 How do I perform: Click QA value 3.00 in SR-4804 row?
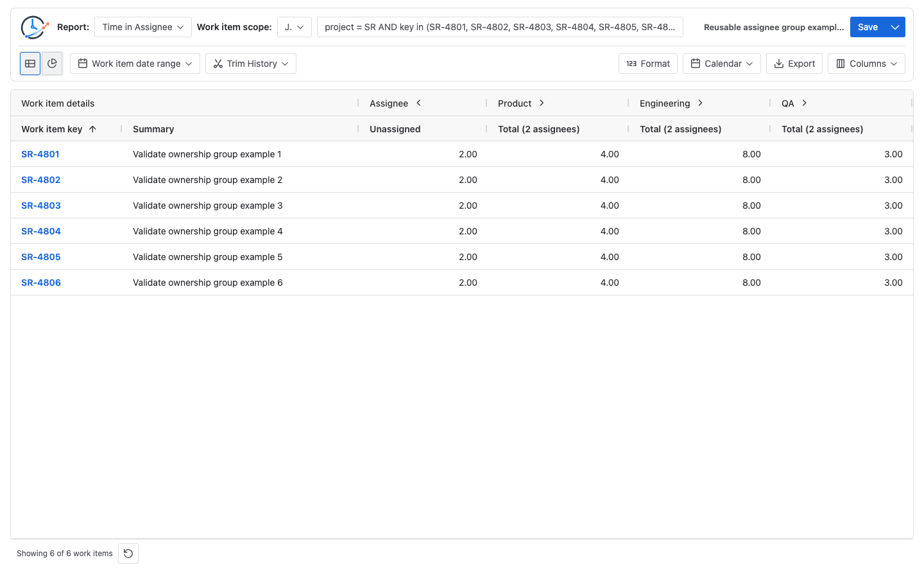tap(893, 231)
